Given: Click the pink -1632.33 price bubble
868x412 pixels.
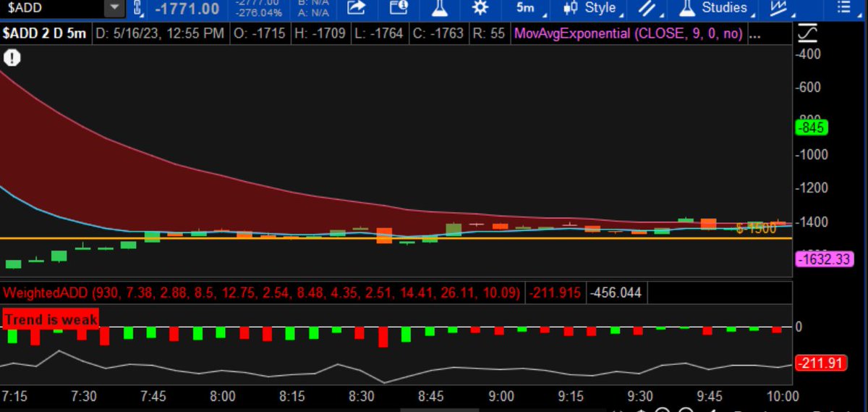Looking at the screenshot, I should [824, 259].
